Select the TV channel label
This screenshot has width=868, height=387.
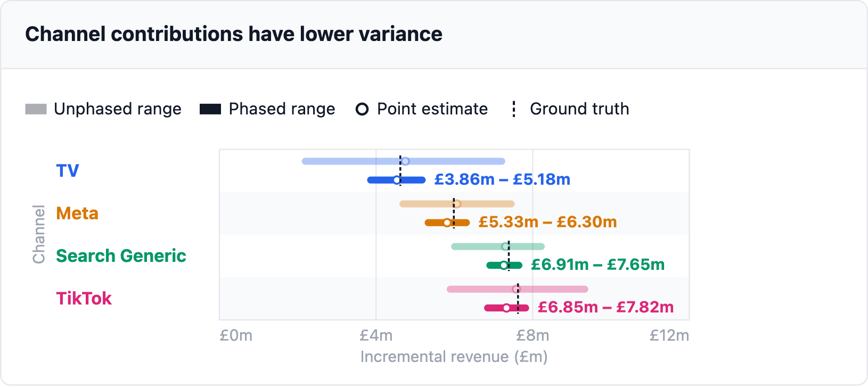click(68, 171)
